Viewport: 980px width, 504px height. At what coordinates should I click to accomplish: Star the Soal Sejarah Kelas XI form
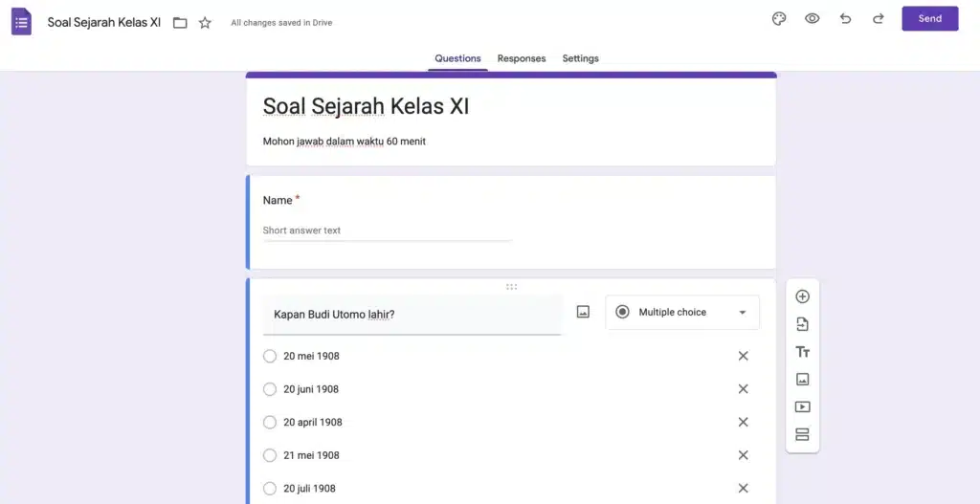pos(205,23)
